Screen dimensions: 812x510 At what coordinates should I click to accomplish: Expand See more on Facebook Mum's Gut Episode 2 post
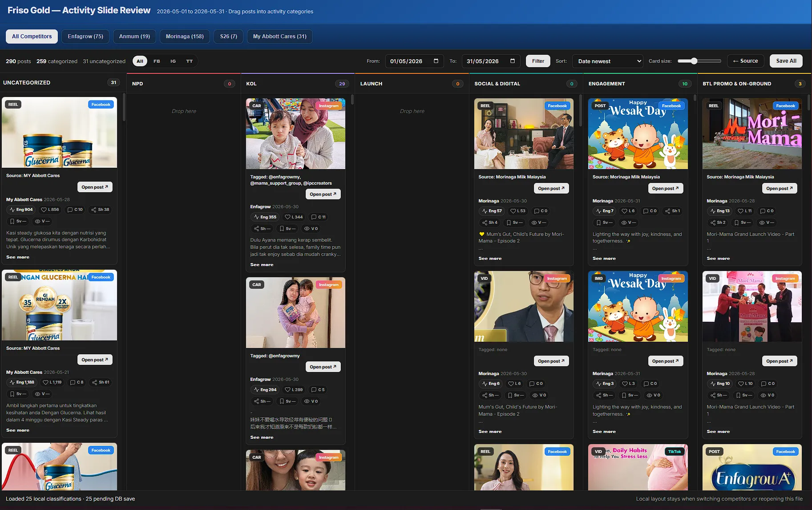pos(490,259)
